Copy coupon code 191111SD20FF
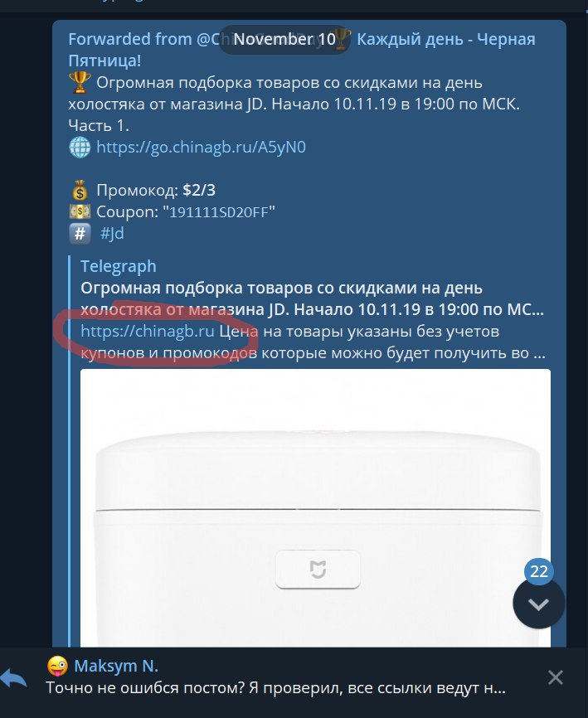The height and width of the screenshot is (718, 588). tap(218, 212)
